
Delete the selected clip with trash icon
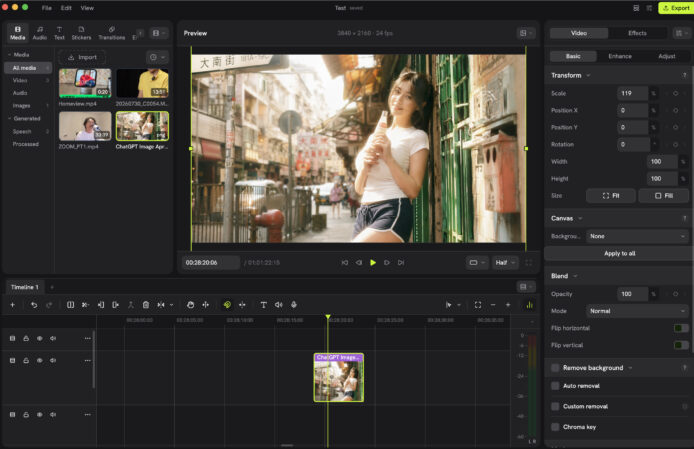point(146,305)
